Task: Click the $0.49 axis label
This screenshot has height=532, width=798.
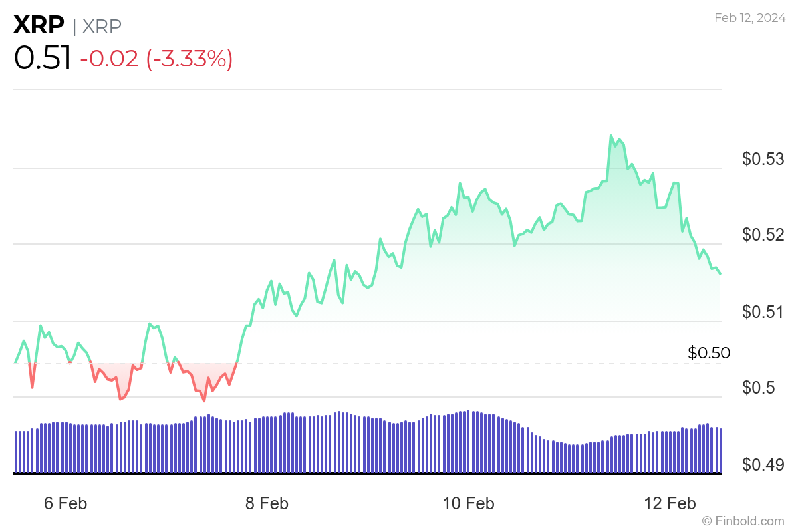Action: click(x=763, y=464)
